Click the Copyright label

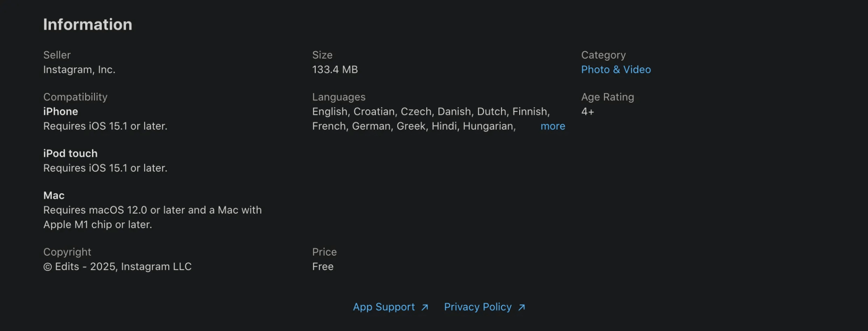pos(67,252)
